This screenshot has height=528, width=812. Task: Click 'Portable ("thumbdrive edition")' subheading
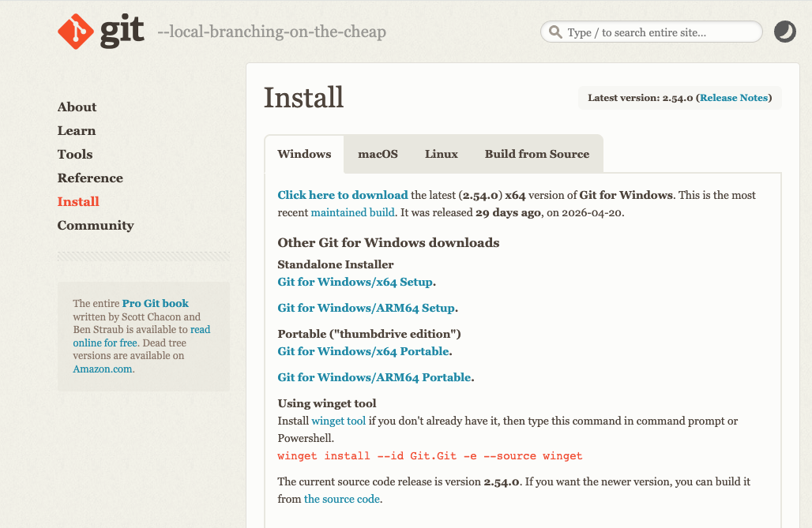[369, 334]
